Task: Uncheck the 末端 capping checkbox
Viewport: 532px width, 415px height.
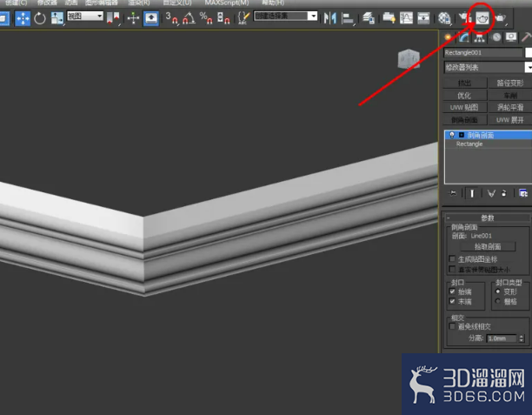Action: click(452, 301)
